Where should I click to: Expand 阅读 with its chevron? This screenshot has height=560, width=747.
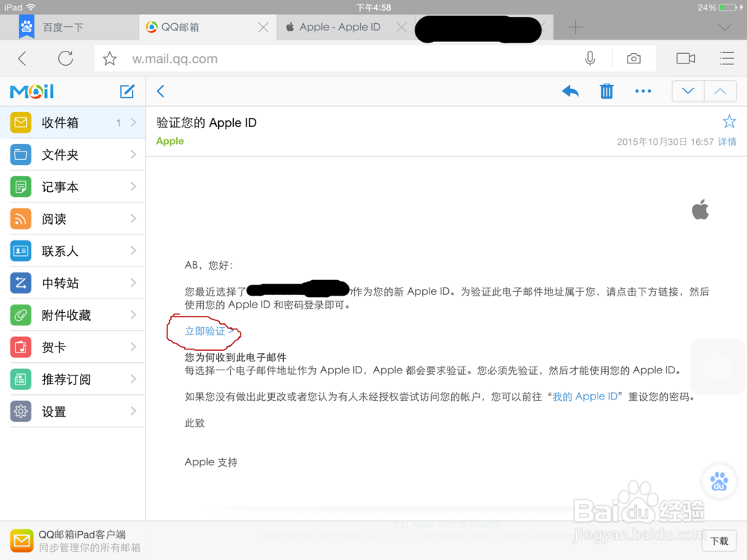click(134, 219)
